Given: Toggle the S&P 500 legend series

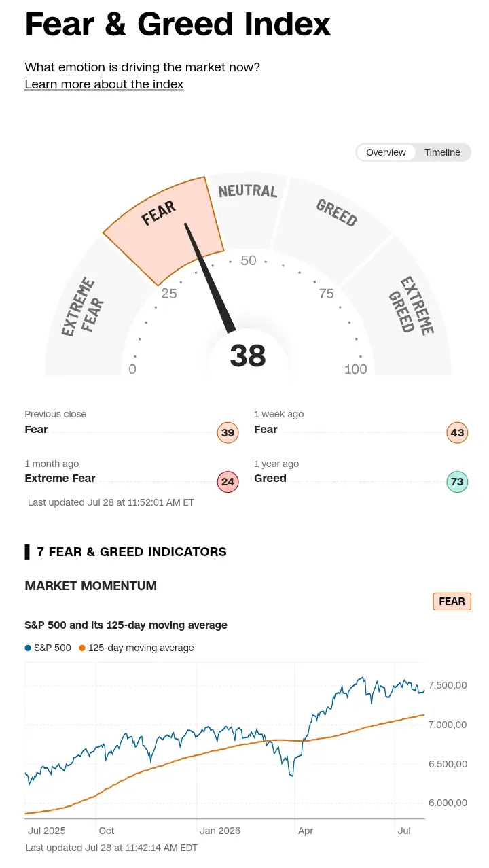Looking at the screenshot, I should pyautogui.click(x=48, y=648).
